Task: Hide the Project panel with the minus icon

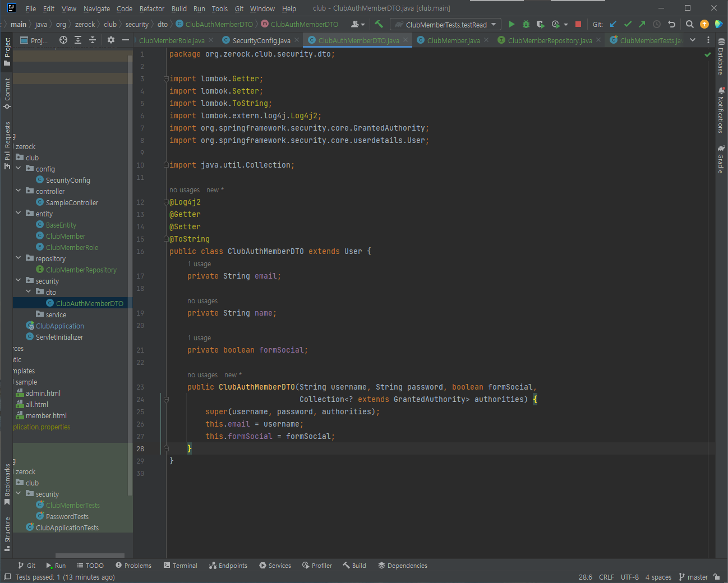Action: [x=126, y=40]
